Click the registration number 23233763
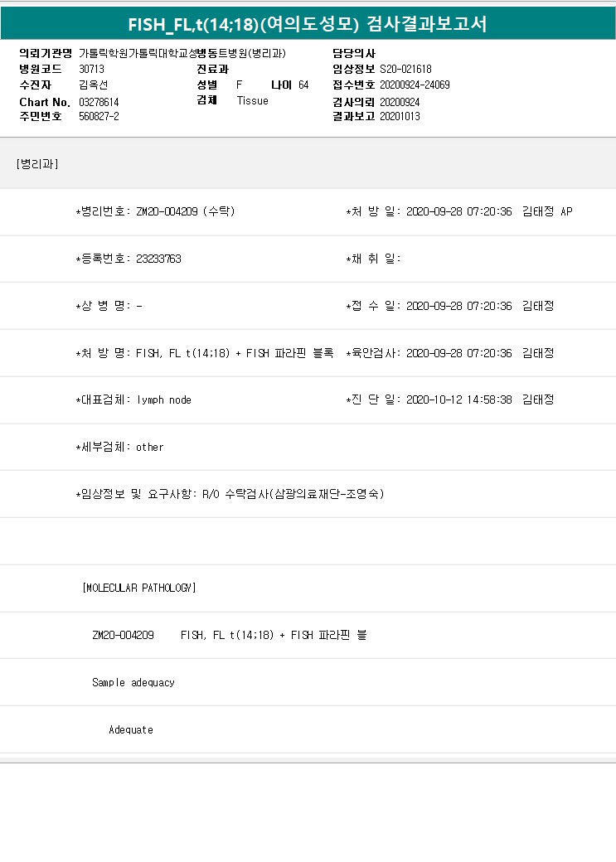616x862 pixels. [158, 259]
